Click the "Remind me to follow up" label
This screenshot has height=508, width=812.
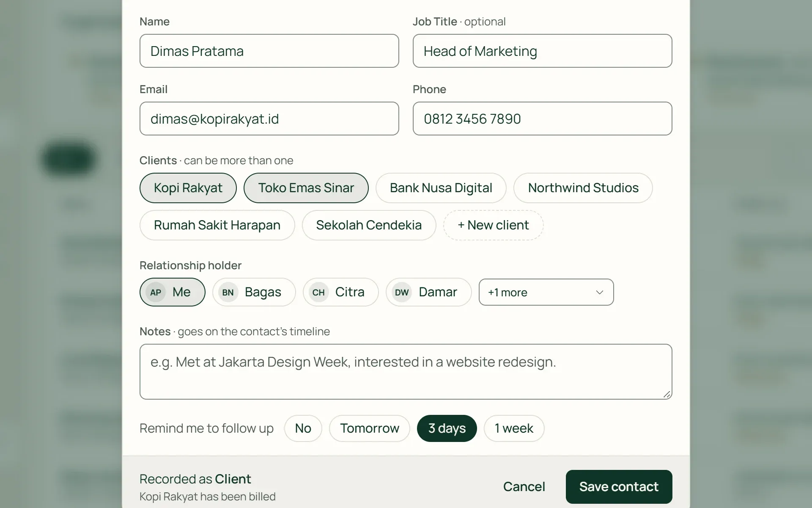206,428
